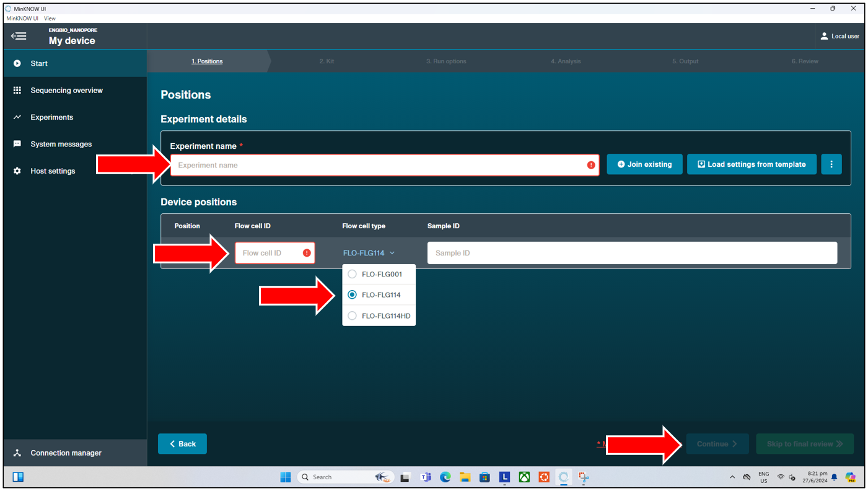Click the Join existing button
The height and width of the screenshot is (491, 868).
pos(644,164)
